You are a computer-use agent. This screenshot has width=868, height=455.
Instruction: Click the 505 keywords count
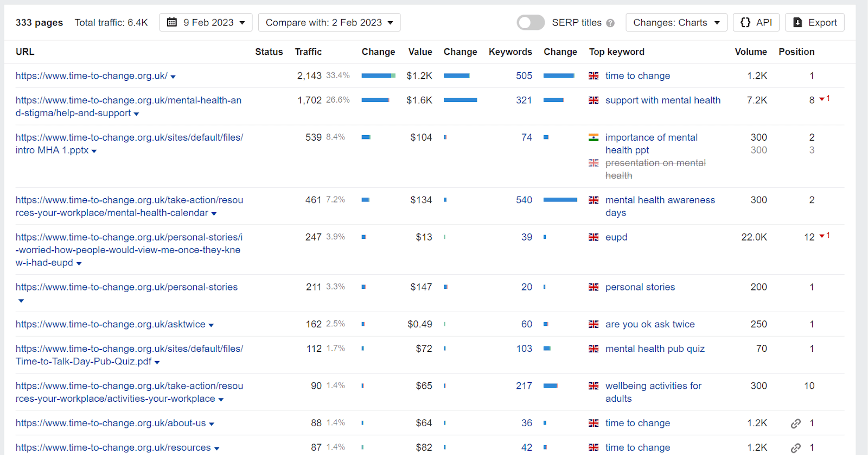pos(524,76)
